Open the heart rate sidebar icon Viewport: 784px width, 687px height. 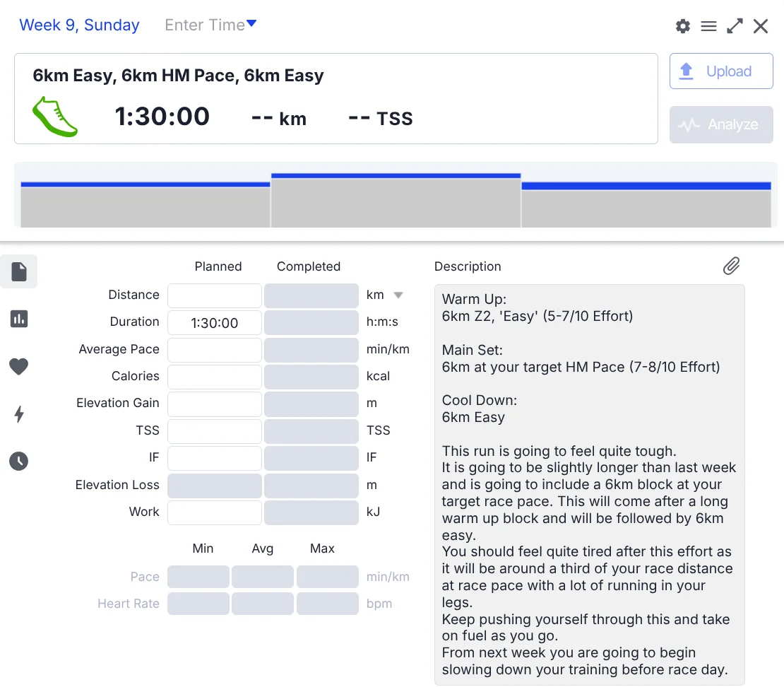19,366
